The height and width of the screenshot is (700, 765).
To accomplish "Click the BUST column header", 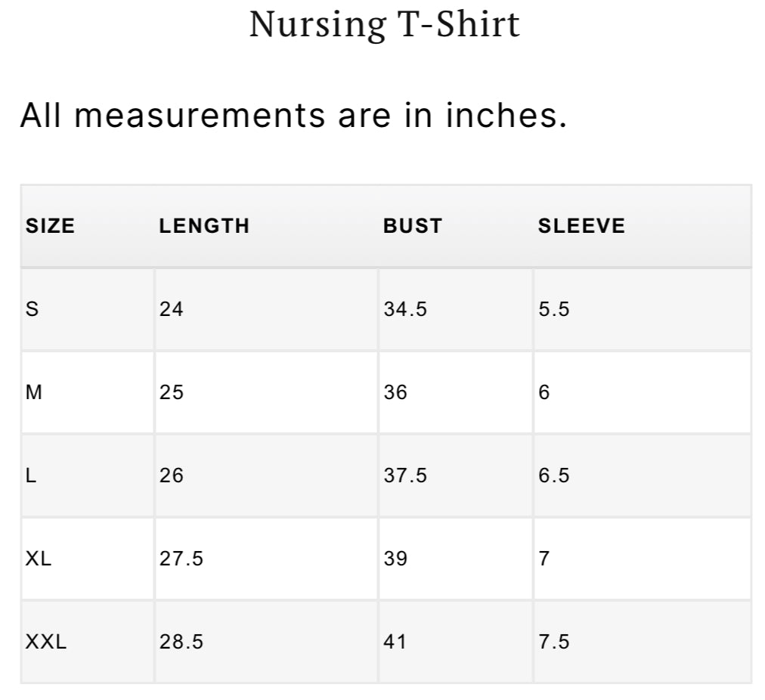I will (412, 226).
